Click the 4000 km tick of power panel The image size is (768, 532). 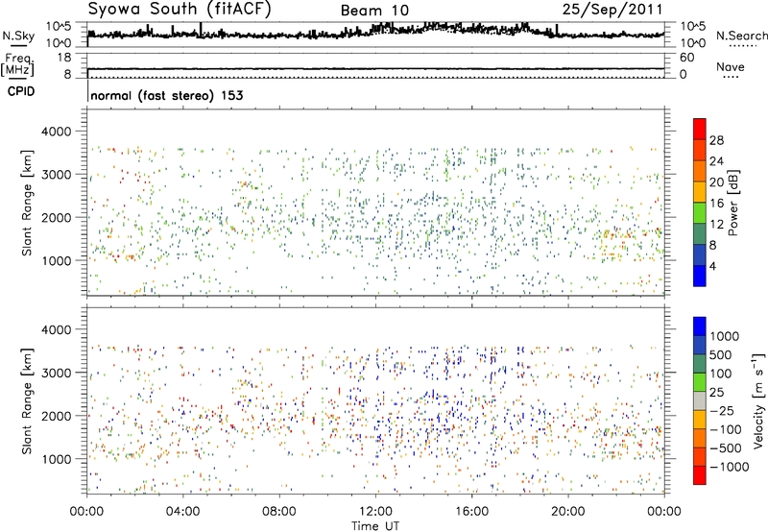[x=56, y=132]
